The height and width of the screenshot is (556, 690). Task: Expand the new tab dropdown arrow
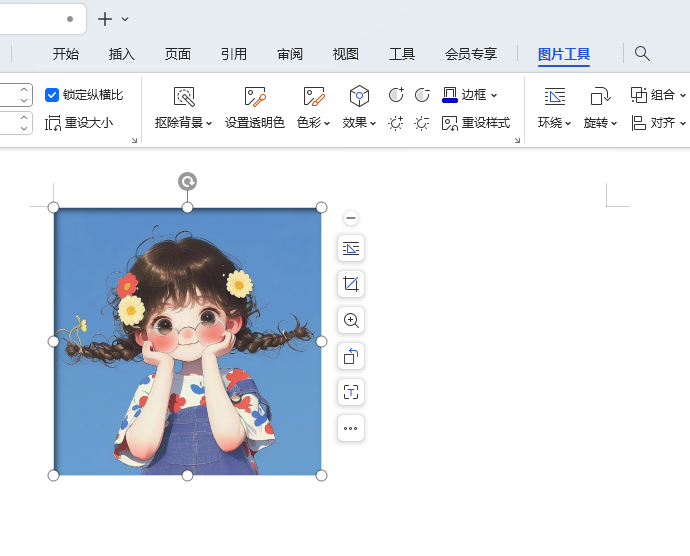[x=125, y=19]
